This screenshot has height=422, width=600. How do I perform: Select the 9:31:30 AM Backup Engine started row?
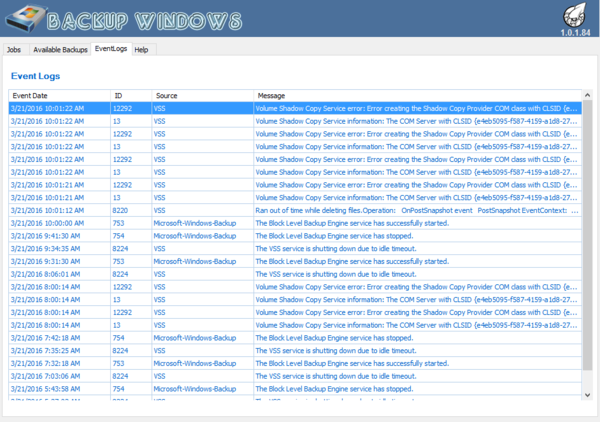(295, 261)
